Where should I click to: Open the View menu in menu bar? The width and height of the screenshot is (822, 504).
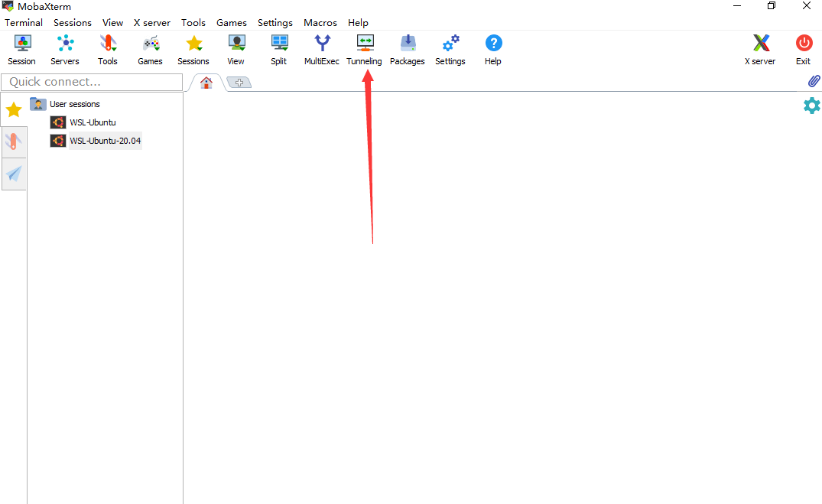(112, 22)
